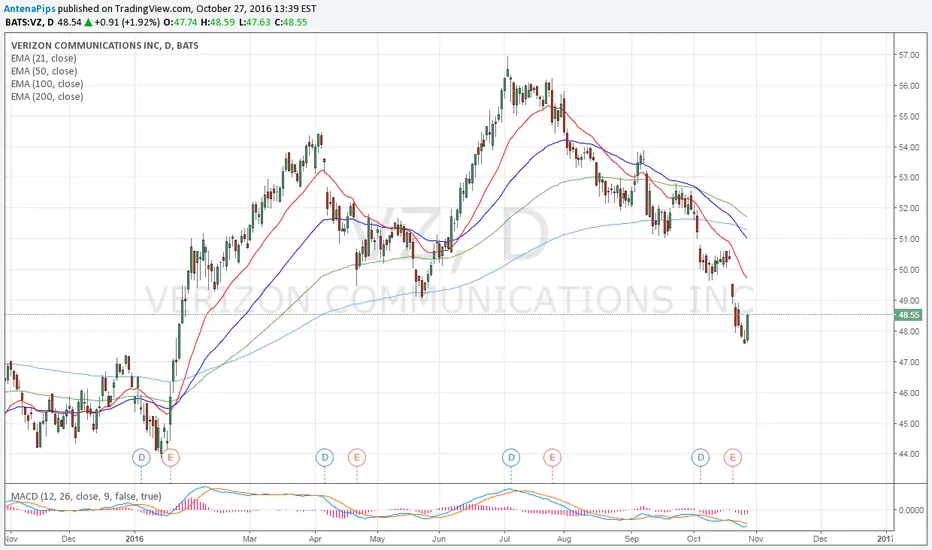Image resolution: width=932 pixels, height=550 pixels.
Task: Click the BATS:VZ, D symbol text
Action: pyautogui.click(x=29, y=23)
